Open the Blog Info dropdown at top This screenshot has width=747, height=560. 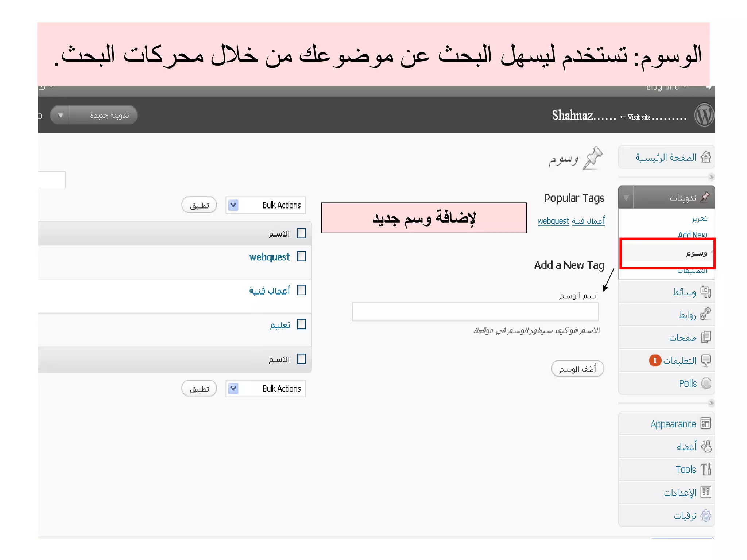click(666, 88)
